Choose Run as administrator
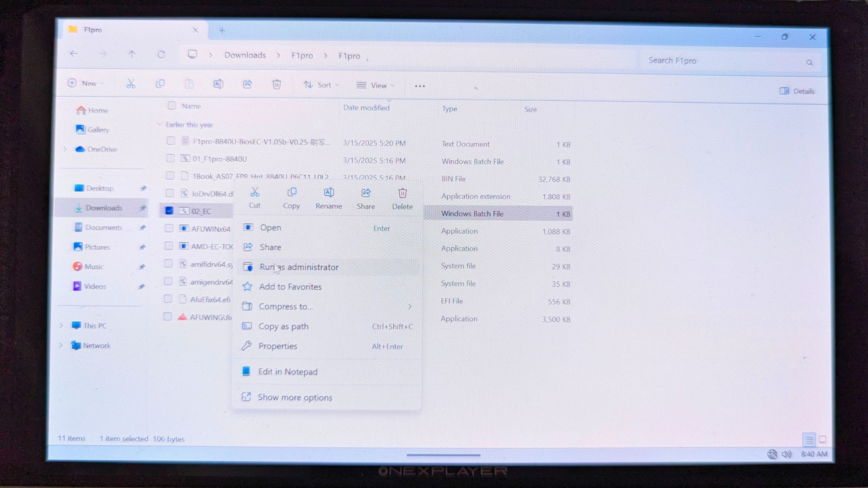 tap(299, 267)
